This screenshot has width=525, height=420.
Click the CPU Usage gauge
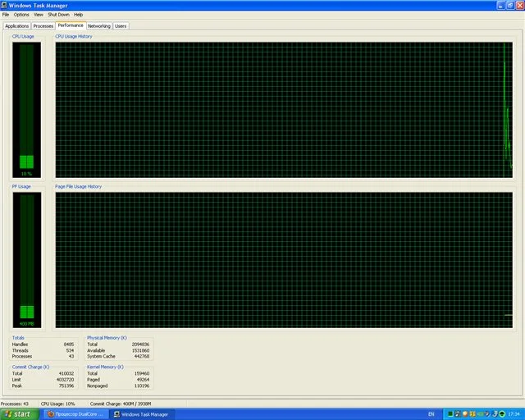coord(27,110)
